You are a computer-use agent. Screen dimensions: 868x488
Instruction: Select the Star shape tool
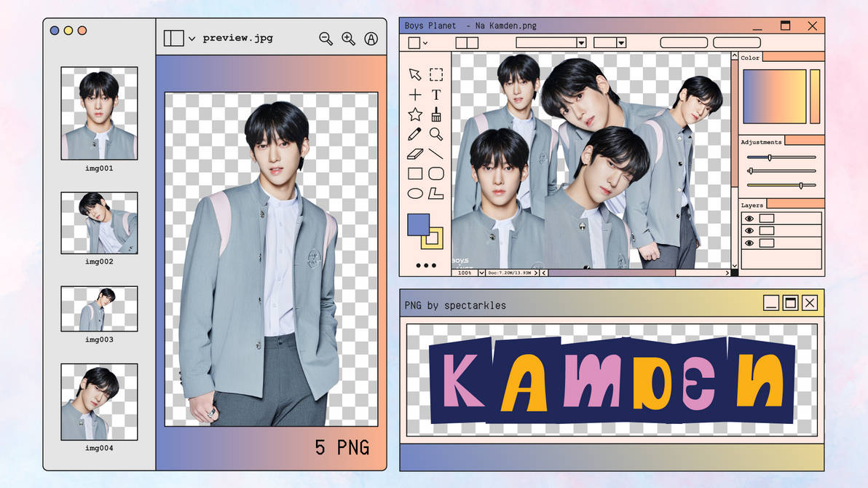click(415, 114)
